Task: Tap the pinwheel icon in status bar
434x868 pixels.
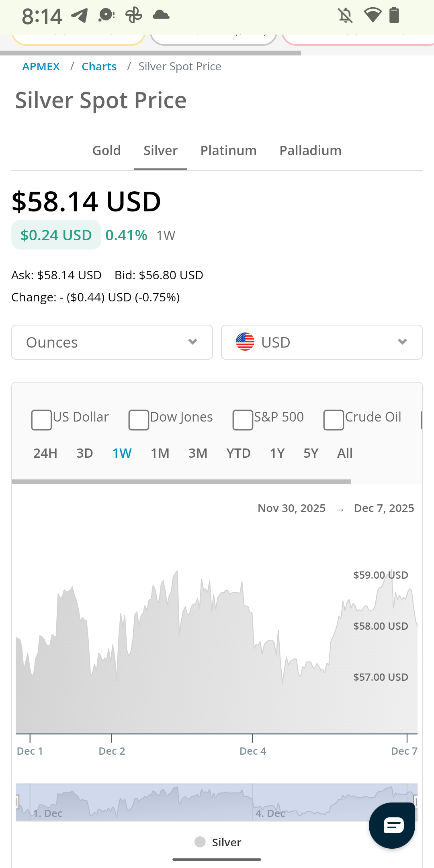Action: (x=133, y=16)
